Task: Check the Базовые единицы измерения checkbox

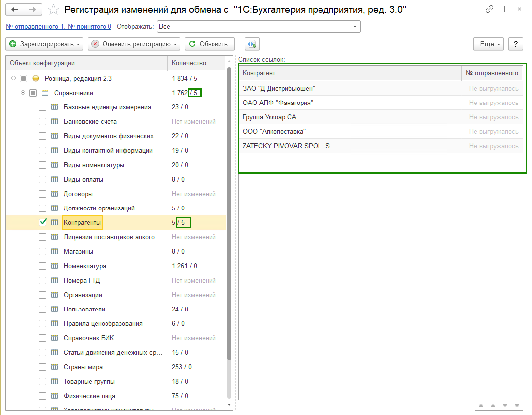Action: coord(42,107)
